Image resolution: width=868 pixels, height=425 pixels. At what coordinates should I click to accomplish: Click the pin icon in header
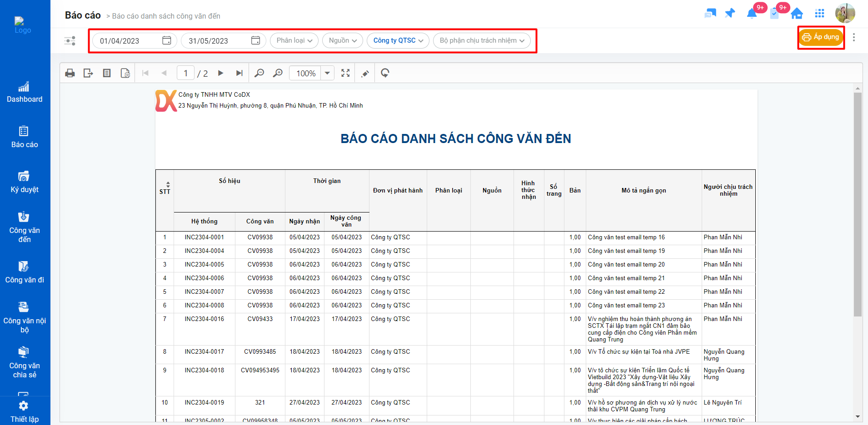pyautogui.click(x=730, y=13)
